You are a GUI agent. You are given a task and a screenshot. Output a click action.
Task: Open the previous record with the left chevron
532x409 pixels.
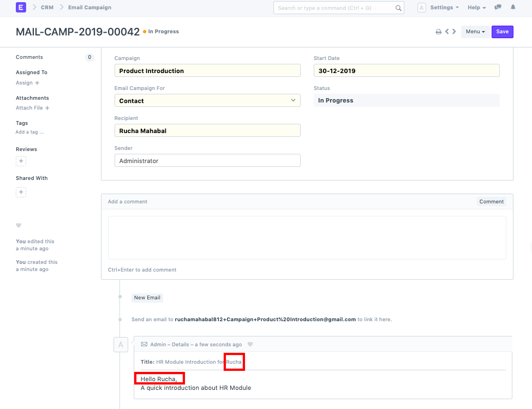[446, 32]
